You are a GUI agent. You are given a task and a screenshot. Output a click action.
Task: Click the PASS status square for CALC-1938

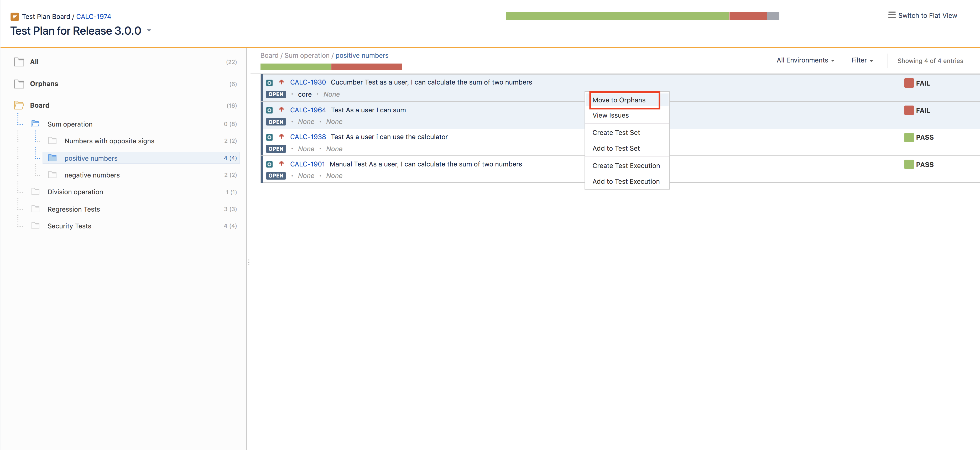pos(909,137)
